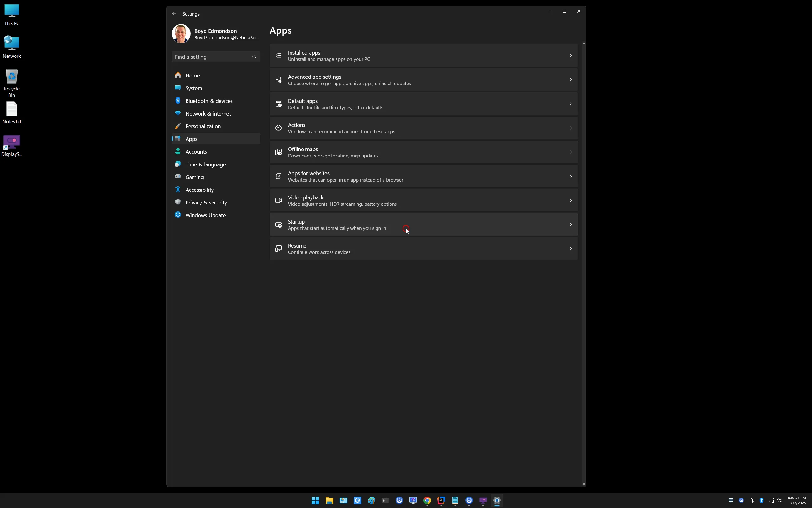Open Home in the settings sidebar
The height and width of the screenshot is (508, 812).
(216, 76)
